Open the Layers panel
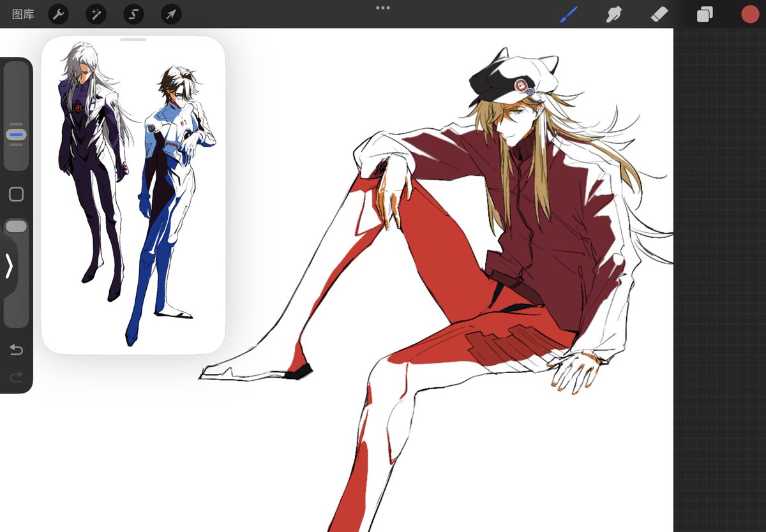Screen dimensions: 766x532 point(705,14)
